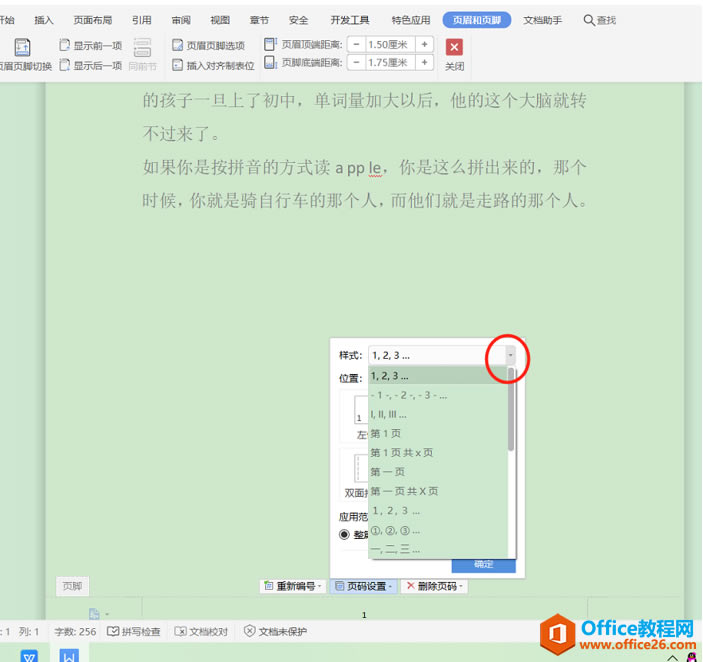Open the 安全 tab

[299, 20]
